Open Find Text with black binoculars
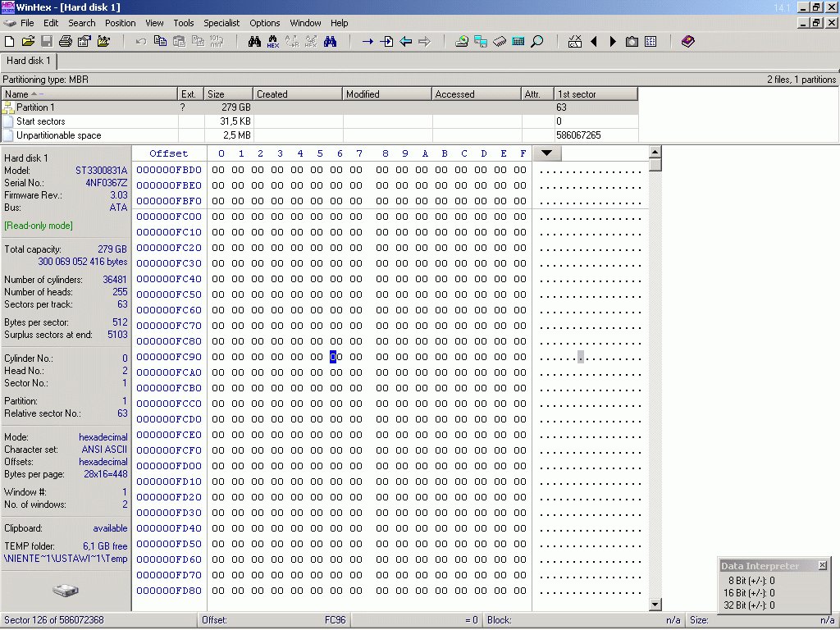 coord(254,41)
